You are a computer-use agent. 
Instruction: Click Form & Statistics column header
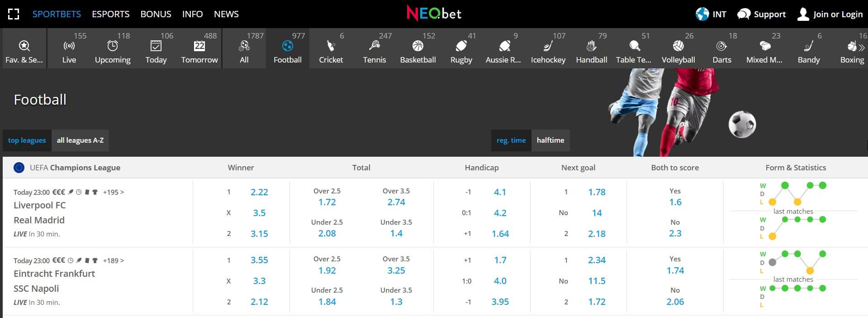[796, 168]
